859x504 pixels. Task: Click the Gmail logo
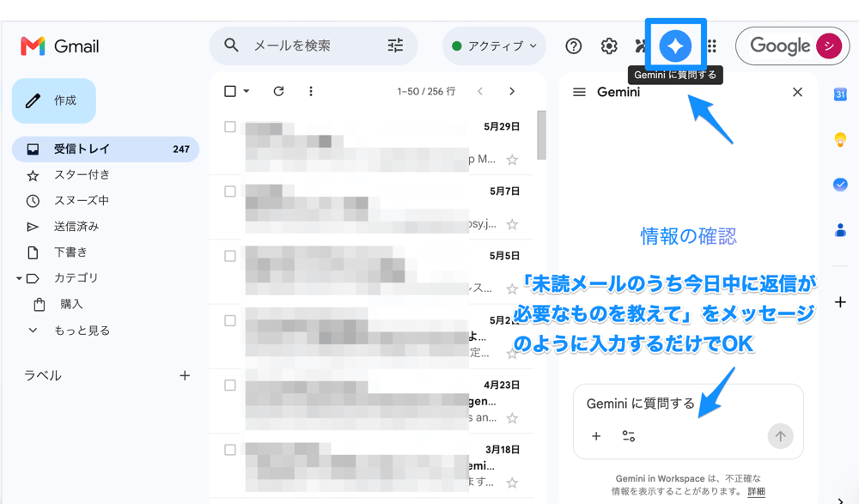coord(60,46)
